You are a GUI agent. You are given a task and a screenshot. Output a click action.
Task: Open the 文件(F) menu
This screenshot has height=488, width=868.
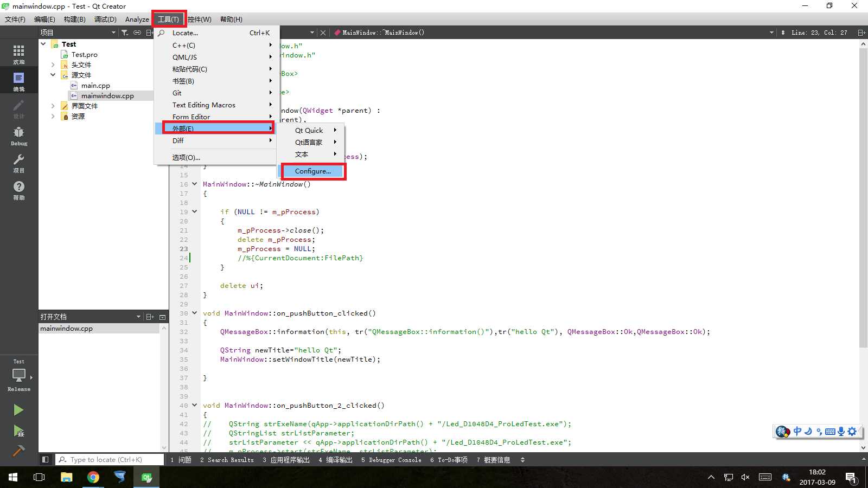pyautogui.click(x=15, y=19)
